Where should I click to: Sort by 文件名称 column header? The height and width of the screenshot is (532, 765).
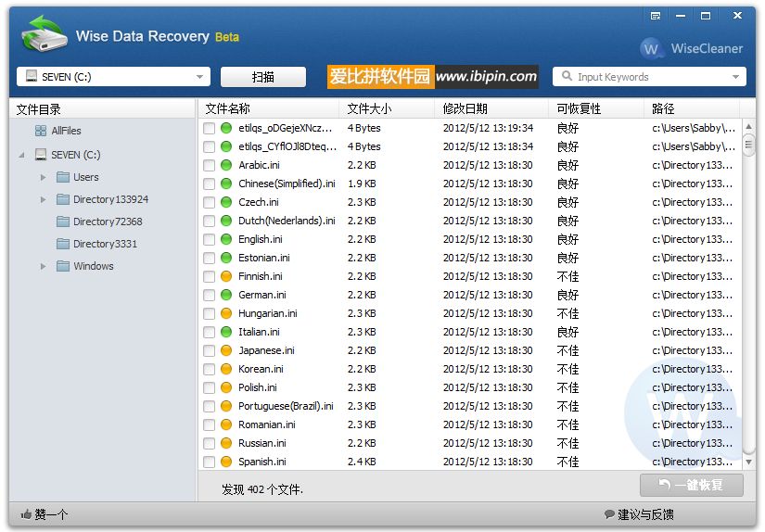pos(268,108)
